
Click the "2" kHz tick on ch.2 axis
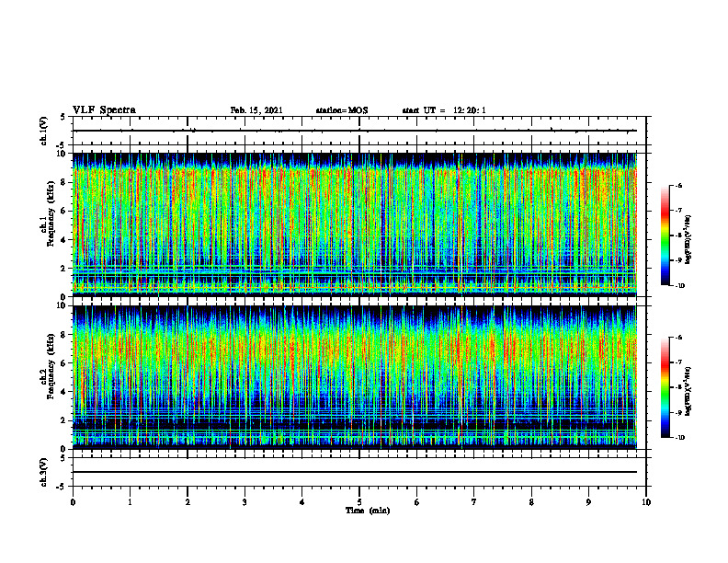point(65,420)
